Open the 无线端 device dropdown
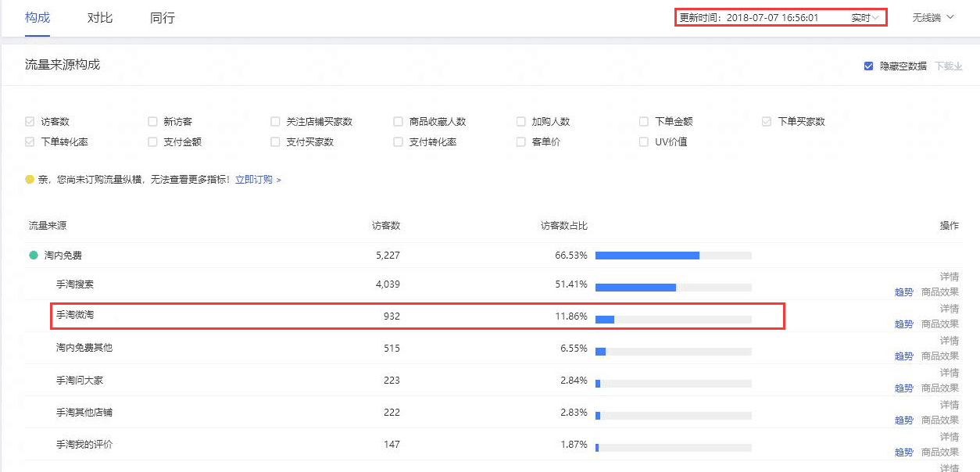The width and height of the screenshot is (980, 472). point(933,17)
